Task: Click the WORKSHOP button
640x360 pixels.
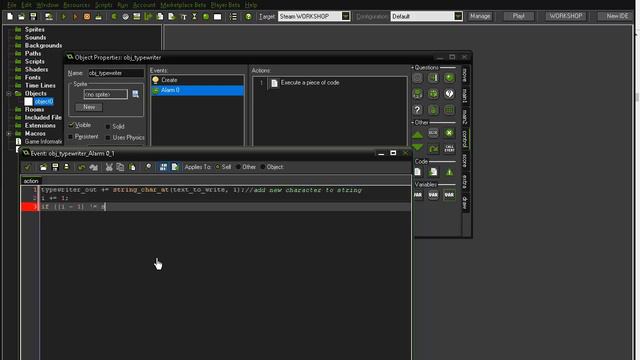Action: pos(566,16)
